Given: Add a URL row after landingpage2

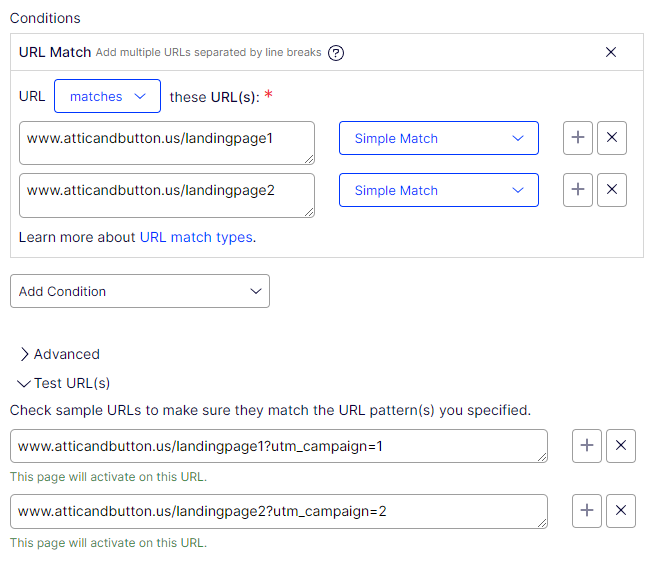Looking at the screenshot, I should pyautogui.click(x=578, y=190).
